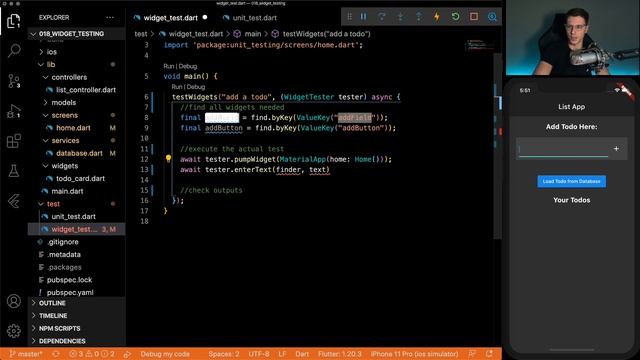The width and height of the screenshot is (640, 360).
Task: Open Run and Debug view icon
Action: (14, 111)
